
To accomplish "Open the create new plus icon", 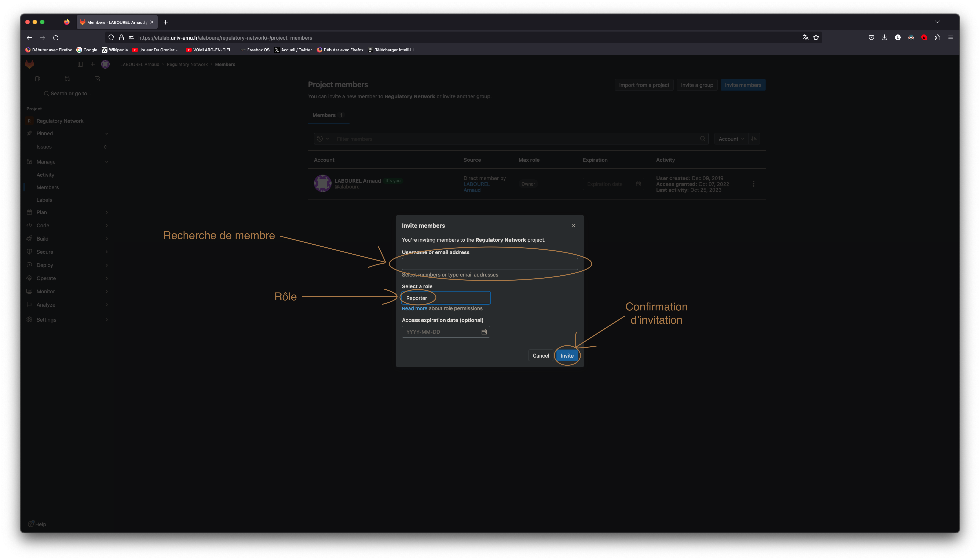I will coord(93,64).
